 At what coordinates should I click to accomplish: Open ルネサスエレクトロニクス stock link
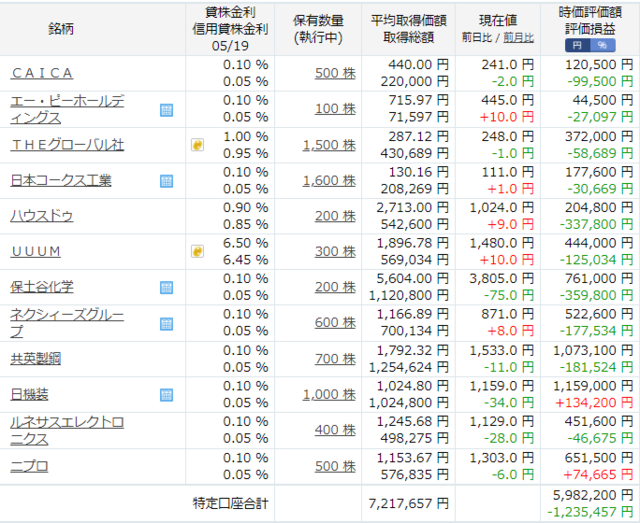point(67,430)
